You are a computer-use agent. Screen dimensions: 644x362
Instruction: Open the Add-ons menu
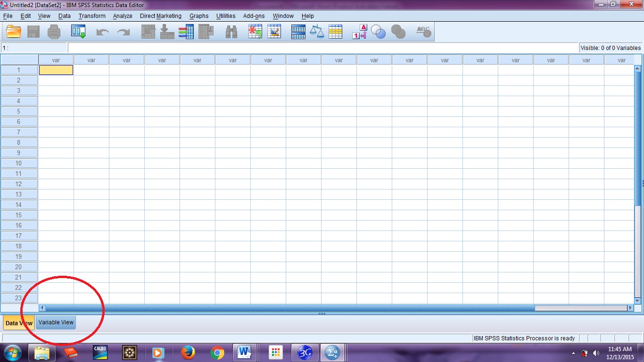(254, 16)
